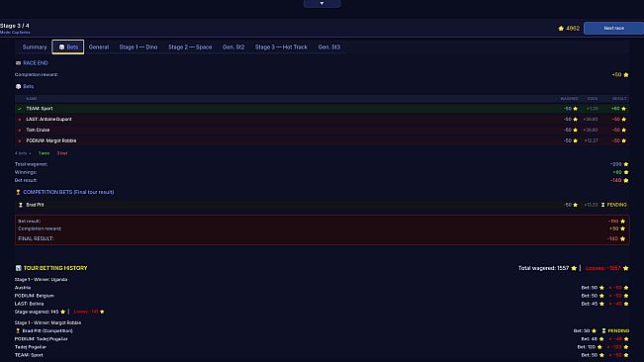Click the Austria history entry
This screenshot has width=644, height=362.
23,288
